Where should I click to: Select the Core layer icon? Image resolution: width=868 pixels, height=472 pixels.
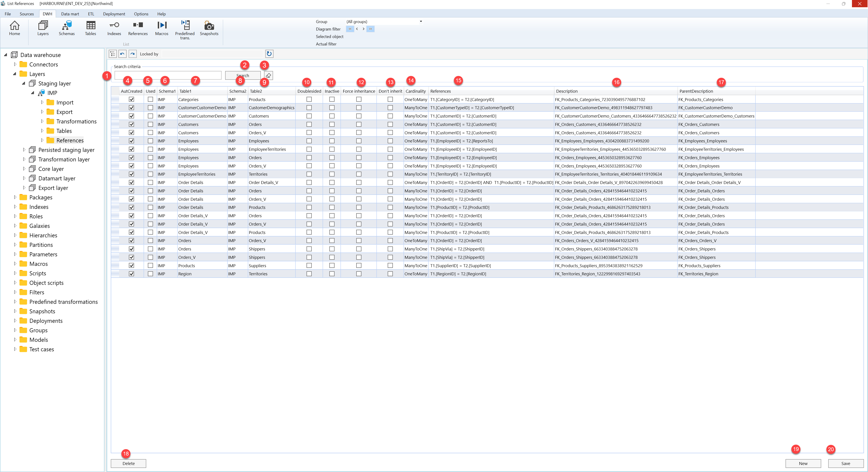click(x=32, y=169)
